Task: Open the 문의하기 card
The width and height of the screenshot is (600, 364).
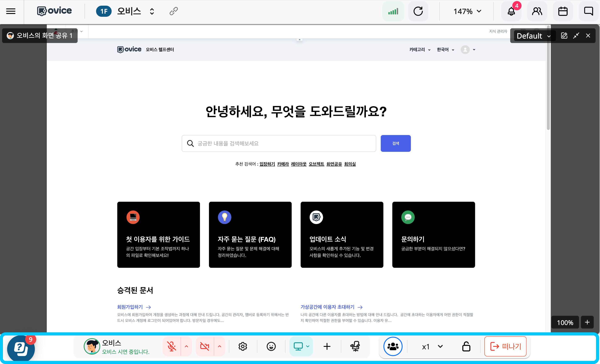Action: [x=433, y=235]
